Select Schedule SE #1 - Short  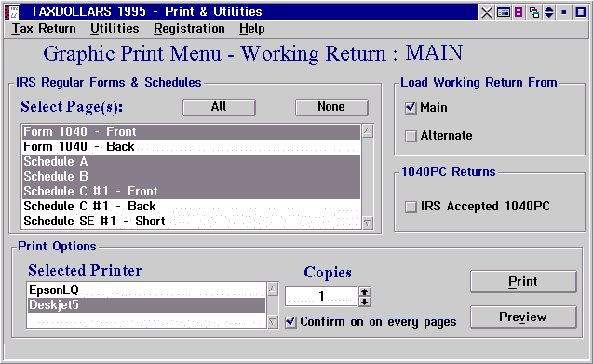pos(191,221)
